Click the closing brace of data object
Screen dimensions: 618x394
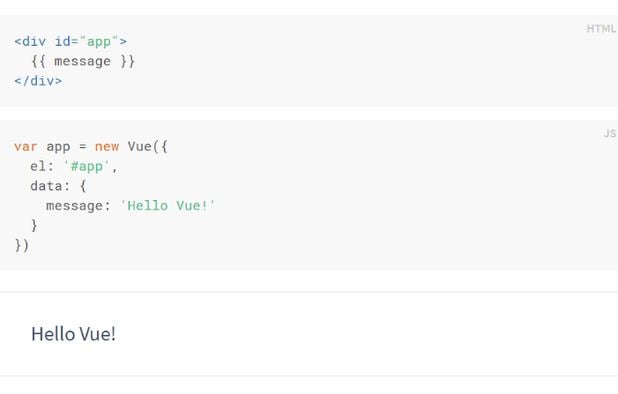coord(34,226)
